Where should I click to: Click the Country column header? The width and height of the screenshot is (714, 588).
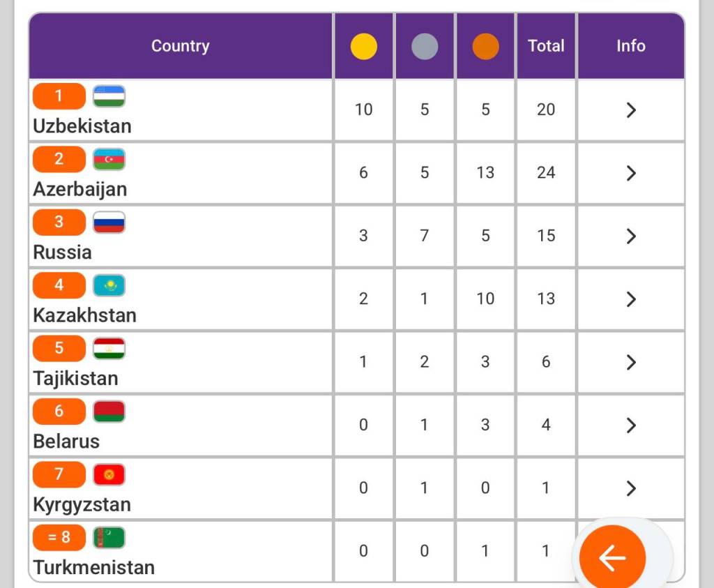point(180,46)
